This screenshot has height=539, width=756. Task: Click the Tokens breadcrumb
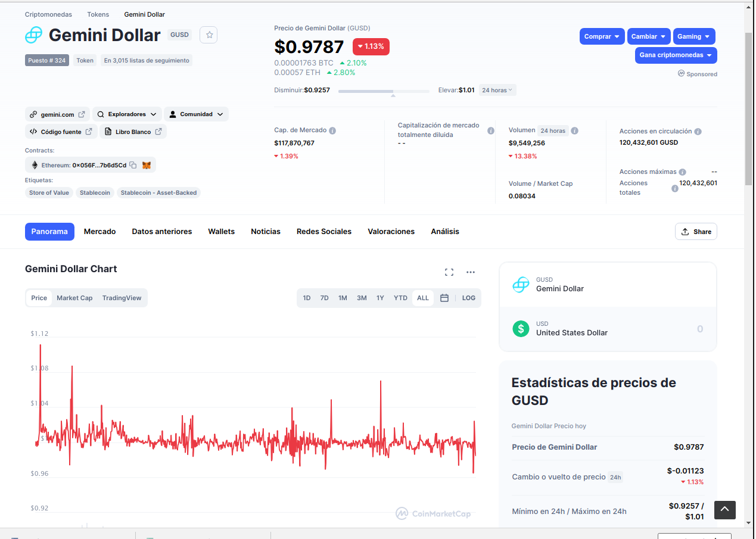tap(98, 14)
